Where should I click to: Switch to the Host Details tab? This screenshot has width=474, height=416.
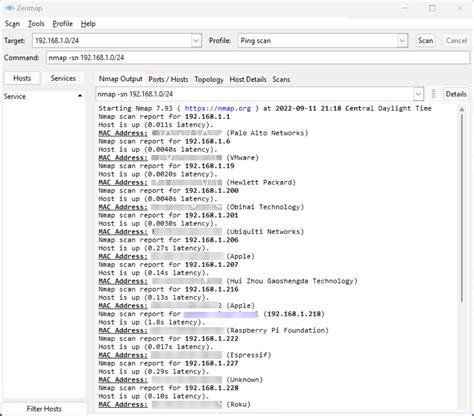point(248,79)
